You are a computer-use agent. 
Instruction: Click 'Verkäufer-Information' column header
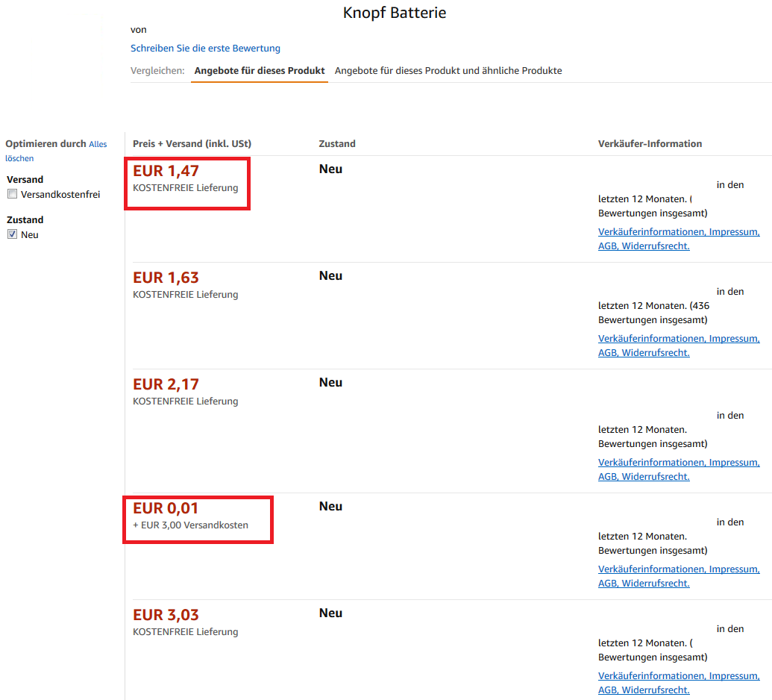(x=650, y=144)
